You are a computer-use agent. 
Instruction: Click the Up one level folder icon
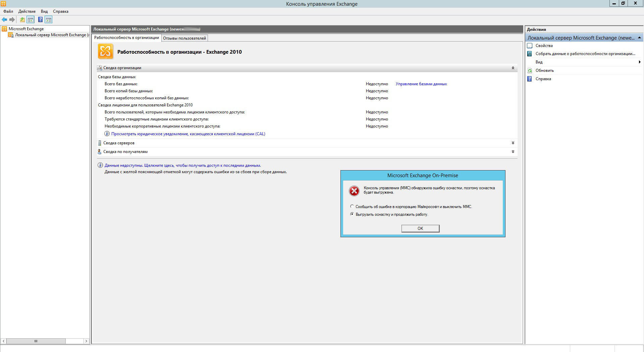coord(22,20)
